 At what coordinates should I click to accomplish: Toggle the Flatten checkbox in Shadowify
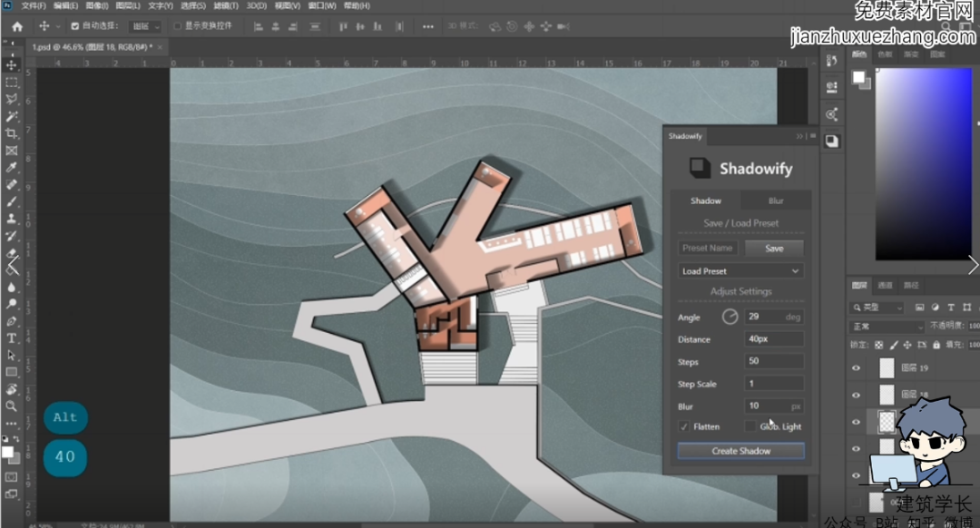click(684, 426)
